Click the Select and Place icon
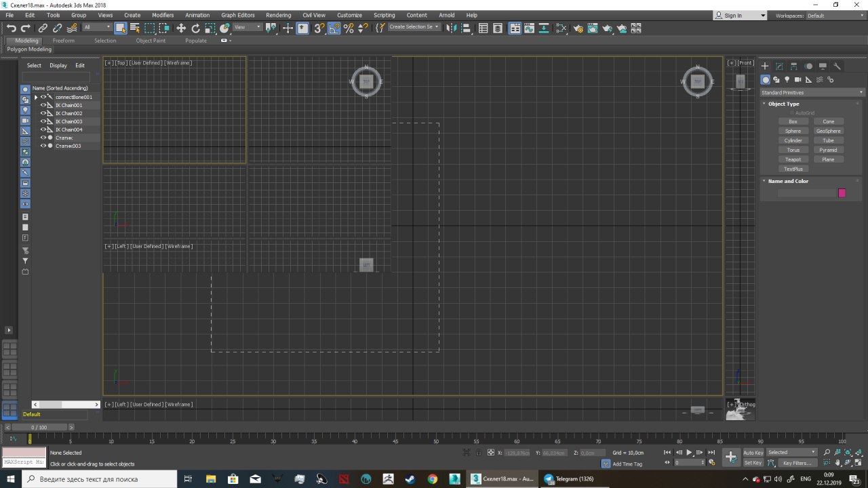The width and height of the screenshot is (868, 488). [x=225, y=28]
